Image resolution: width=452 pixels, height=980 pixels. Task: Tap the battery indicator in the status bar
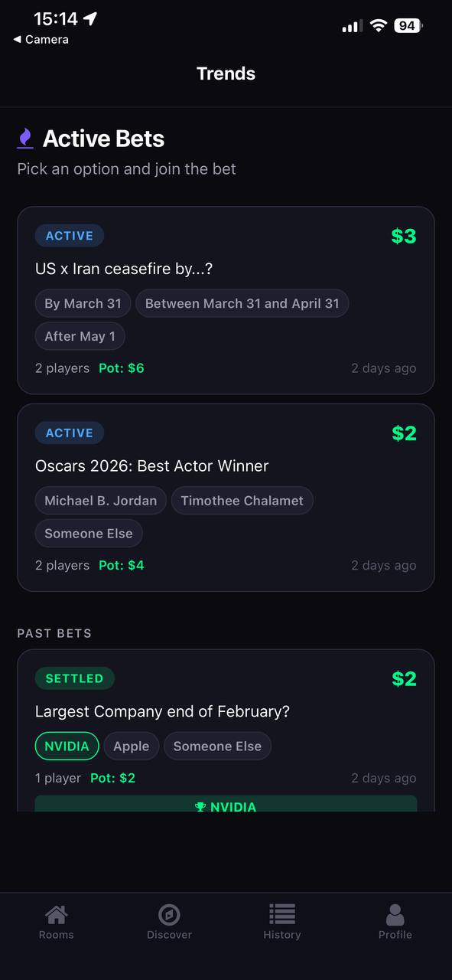[407, 25]
